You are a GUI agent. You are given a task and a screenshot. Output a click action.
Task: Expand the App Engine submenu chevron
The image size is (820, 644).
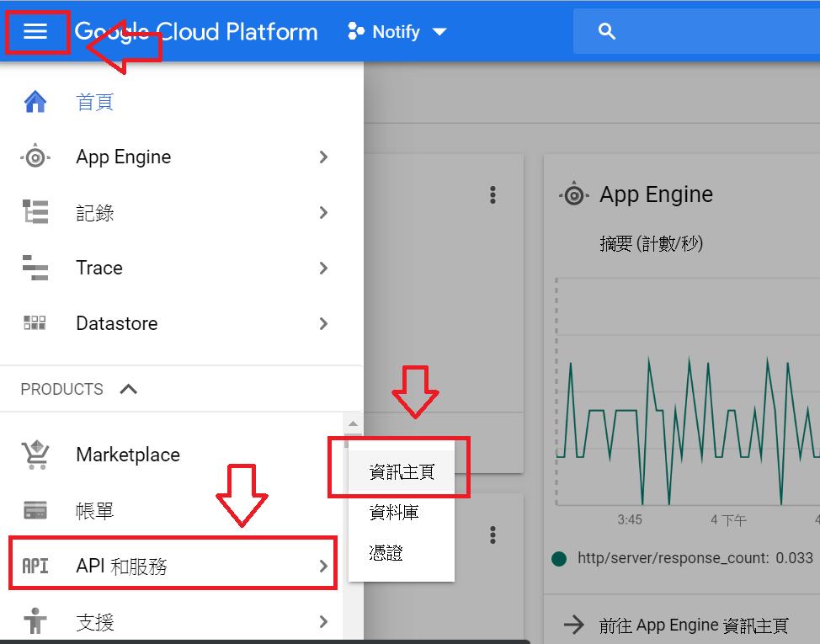pos(324,157)
